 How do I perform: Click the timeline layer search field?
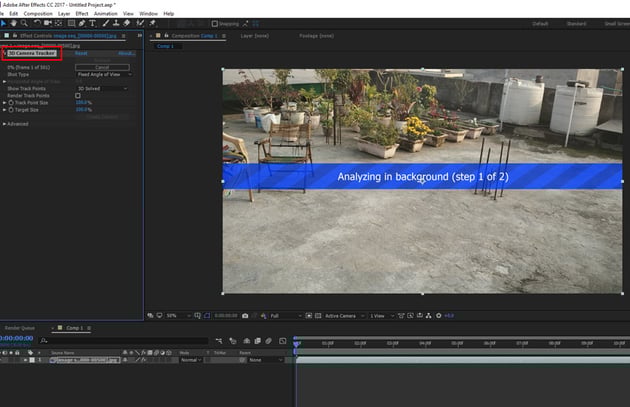pos(124,341)
